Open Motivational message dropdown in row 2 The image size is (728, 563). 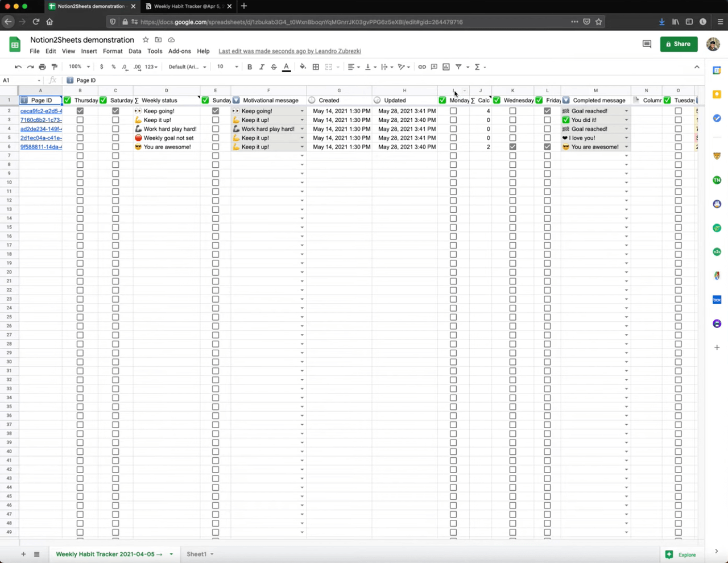coord(302,111)
